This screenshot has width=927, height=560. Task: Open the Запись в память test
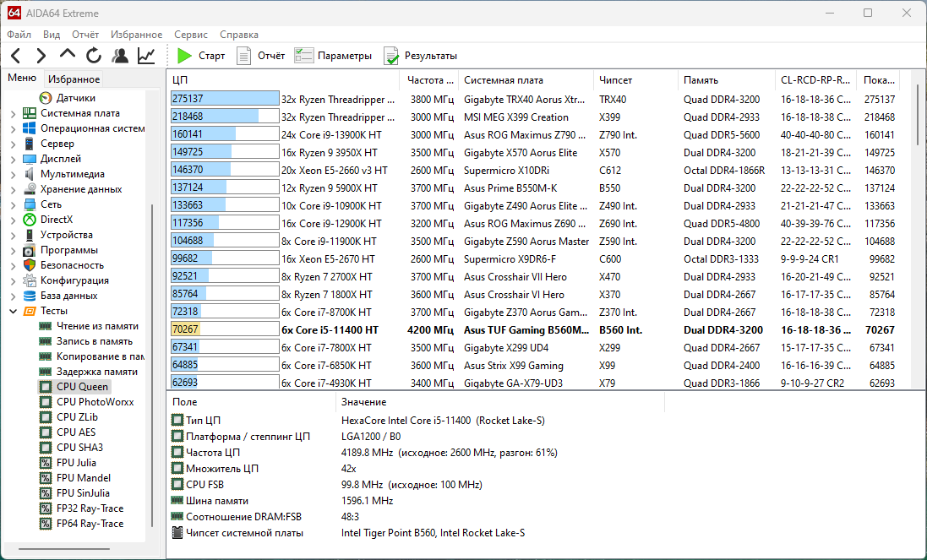(94, 341)
